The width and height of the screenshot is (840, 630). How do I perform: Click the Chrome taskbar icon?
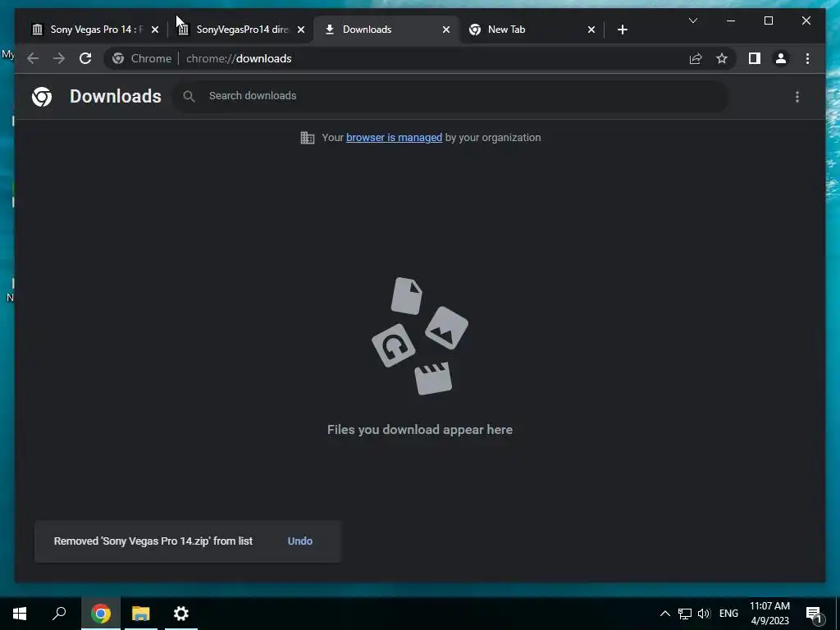click(x=101, y=614)
